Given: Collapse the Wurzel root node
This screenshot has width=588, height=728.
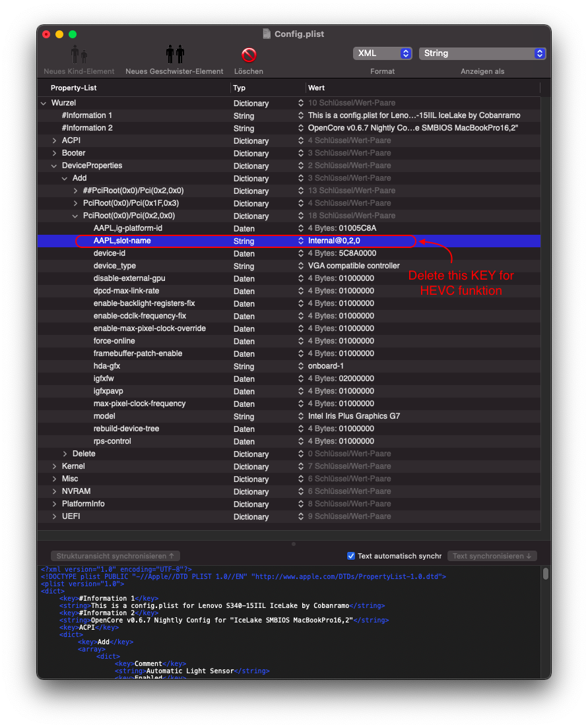Looking at the screenshot, I should pos(44,103).
